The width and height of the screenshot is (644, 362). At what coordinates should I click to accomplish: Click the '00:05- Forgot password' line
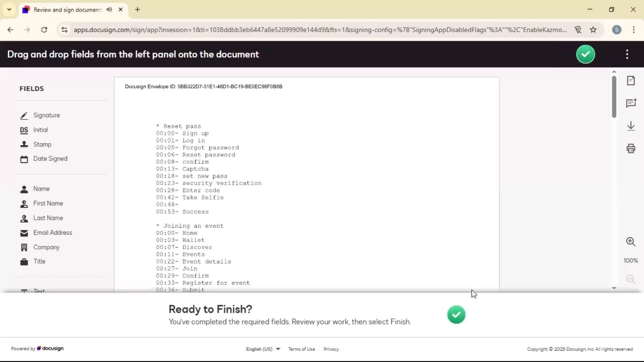pos(198,148)
